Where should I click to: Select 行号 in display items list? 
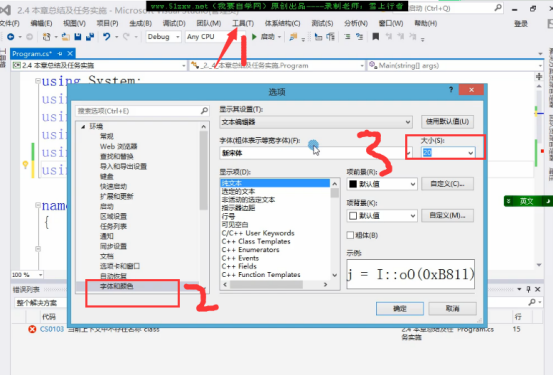point(228,216)
